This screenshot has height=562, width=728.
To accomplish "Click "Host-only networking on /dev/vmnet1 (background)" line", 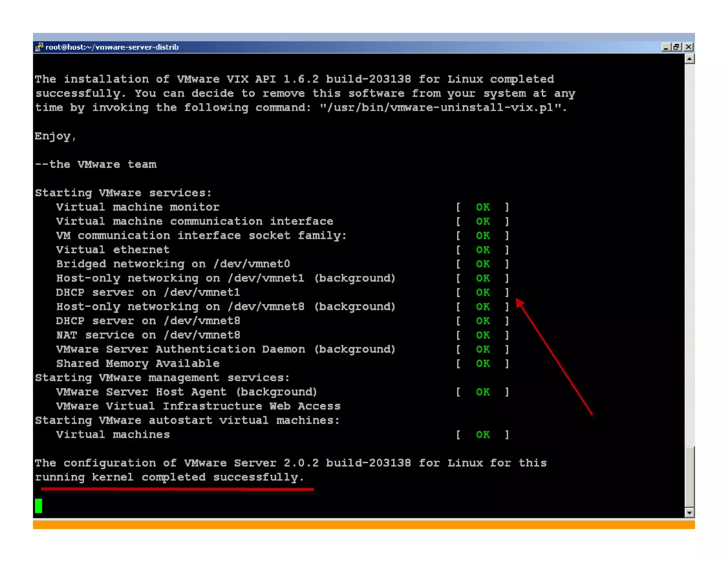I will tap(226, 278).
